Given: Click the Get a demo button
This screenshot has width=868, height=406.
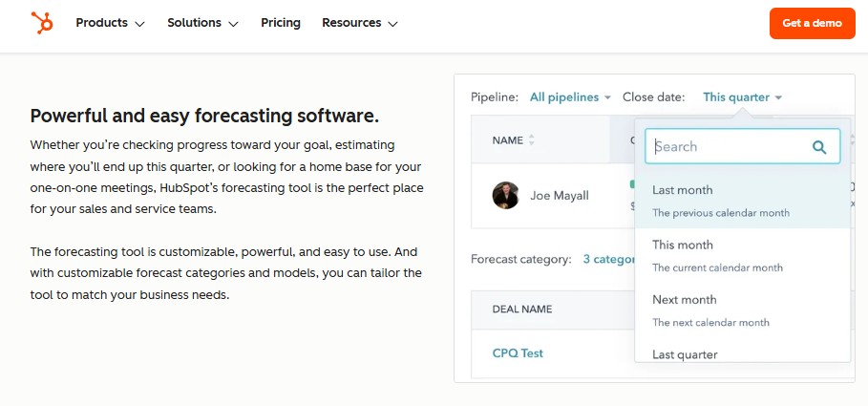Looking at the screenshot, I should (812, 23).
